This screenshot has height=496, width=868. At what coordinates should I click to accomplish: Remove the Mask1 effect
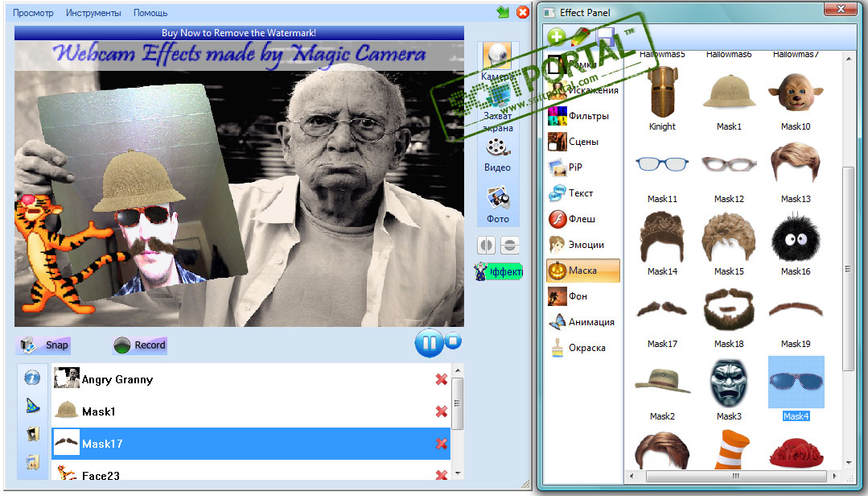tap(441, 411)
